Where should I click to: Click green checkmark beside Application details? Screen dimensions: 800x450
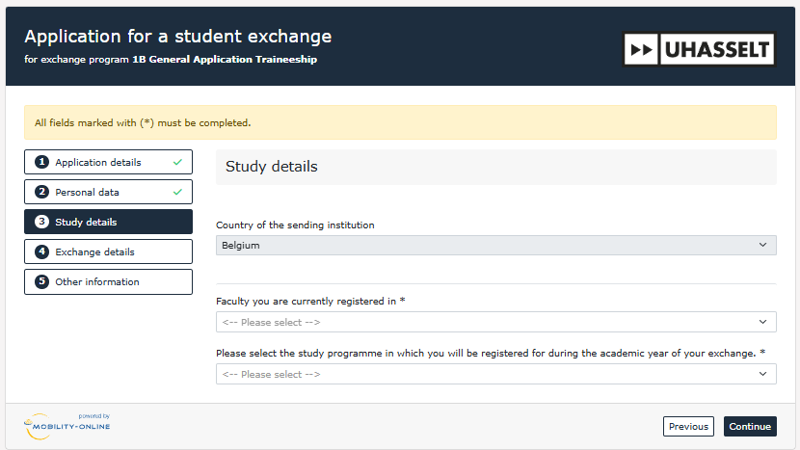pyautogui.click(x=177, y=162)
